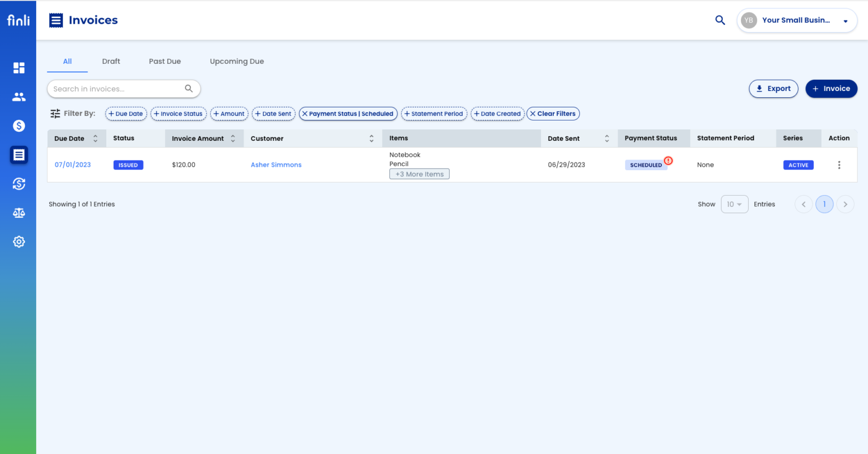
Task: Open the three-dot Action menu for the invoice row
Action: [x=839, y=165]
